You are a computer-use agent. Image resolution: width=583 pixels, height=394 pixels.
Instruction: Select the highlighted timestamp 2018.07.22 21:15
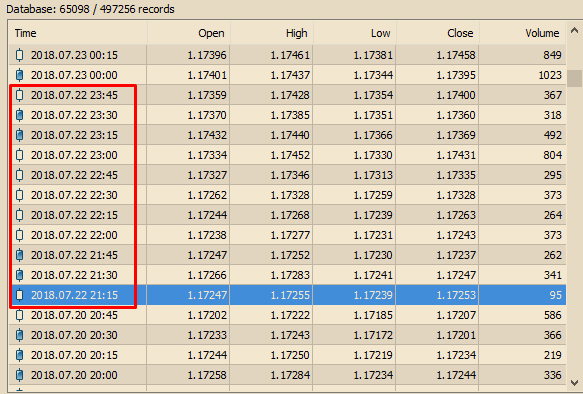click(74, 295)
